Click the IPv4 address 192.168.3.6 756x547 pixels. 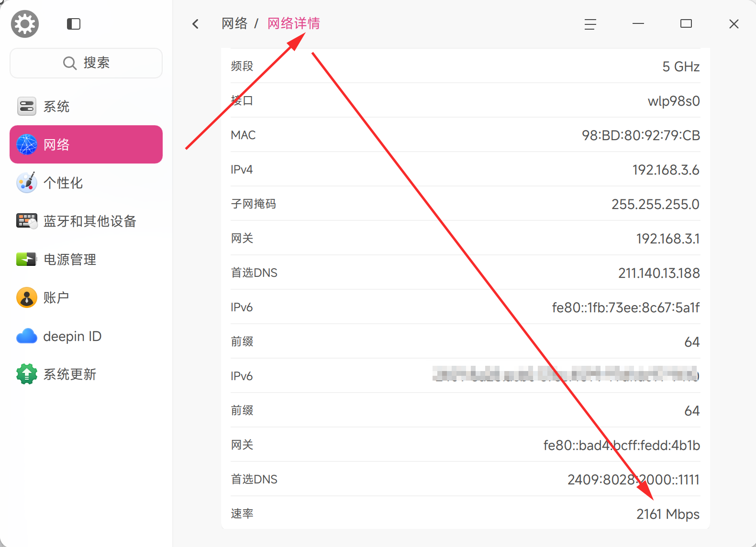[x=666, y=170]
